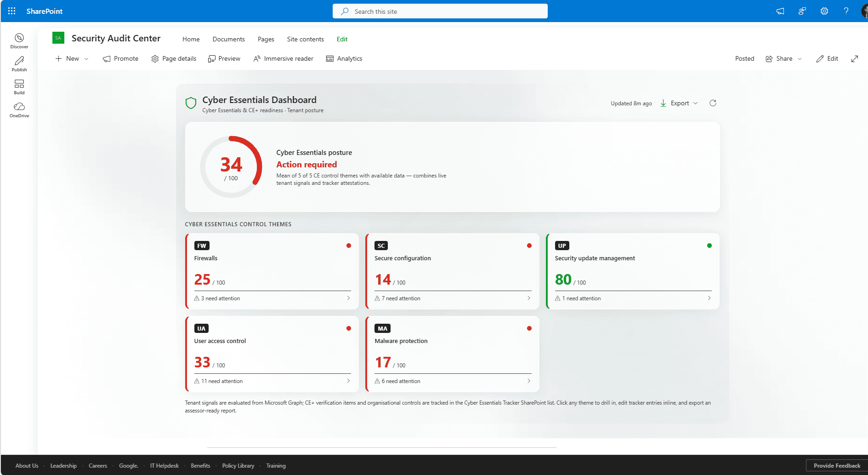The image size is (868, 475).
Task: Click the megaphone icon in top bar
Action: (x=780, y=11)
